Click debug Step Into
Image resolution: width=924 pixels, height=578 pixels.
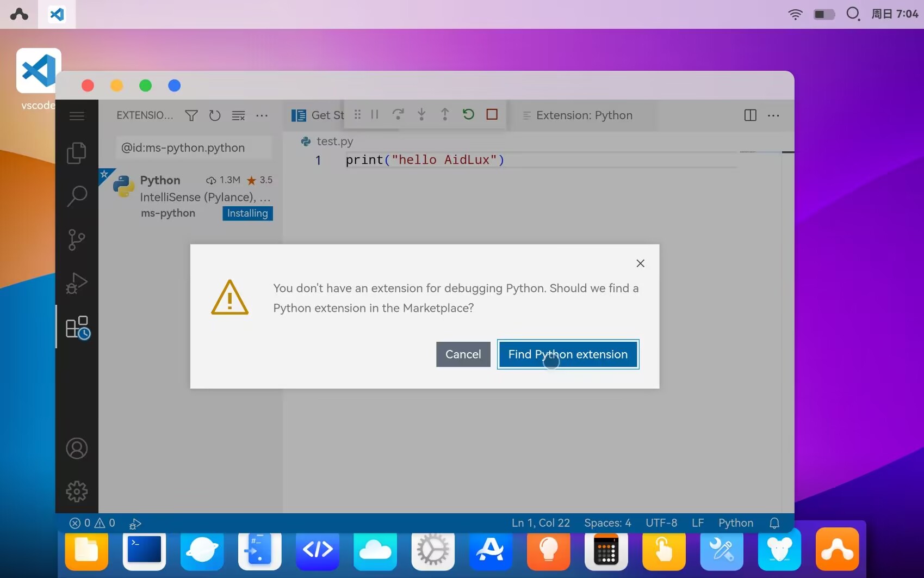tap(421, 114)
